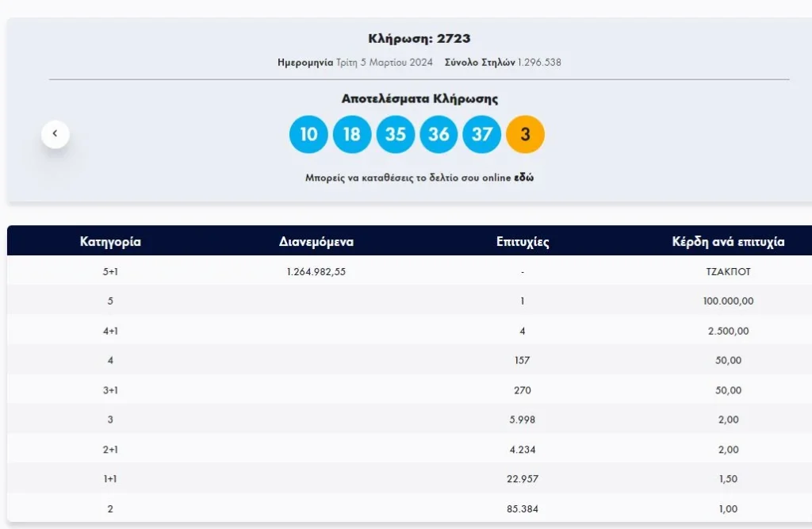Click the Επιτυχίες column header
This screenshot has height=529, width=812.
tap(522, 242)
